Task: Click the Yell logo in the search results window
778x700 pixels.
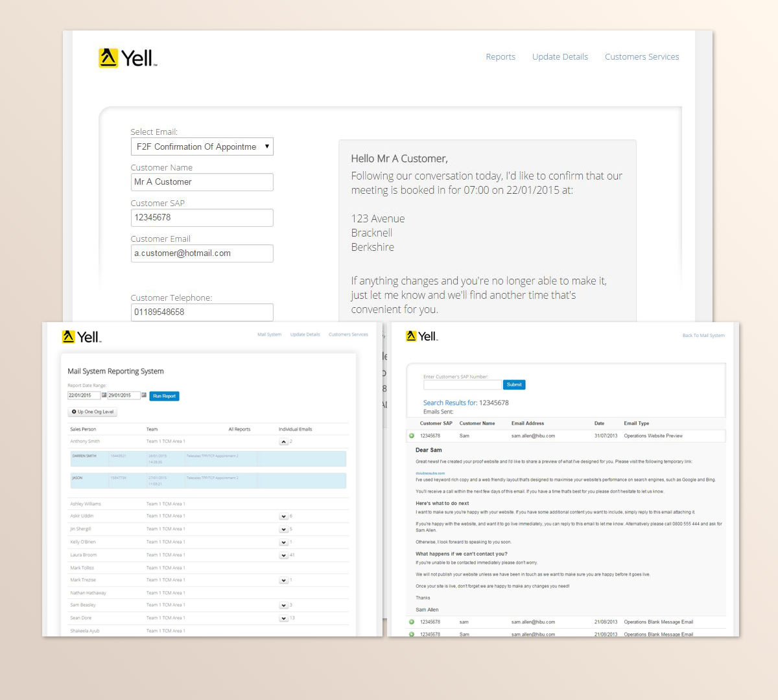Action: 422,336
